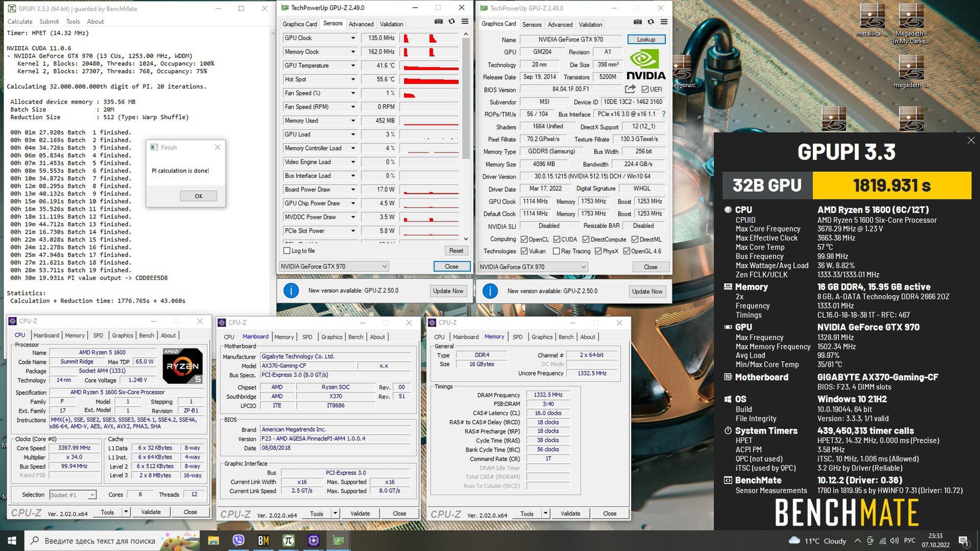The image size is (980, 551).
Task: Click Reset button in GPU-Z Sensors
Action: (456, 251)
